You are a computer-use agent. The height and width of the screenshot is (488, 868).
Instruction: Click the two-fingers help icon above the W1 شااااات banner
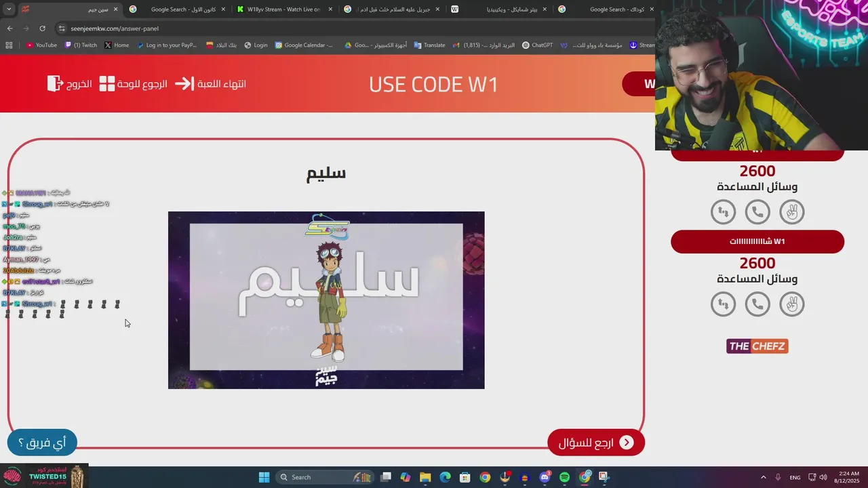click(791, 212)
